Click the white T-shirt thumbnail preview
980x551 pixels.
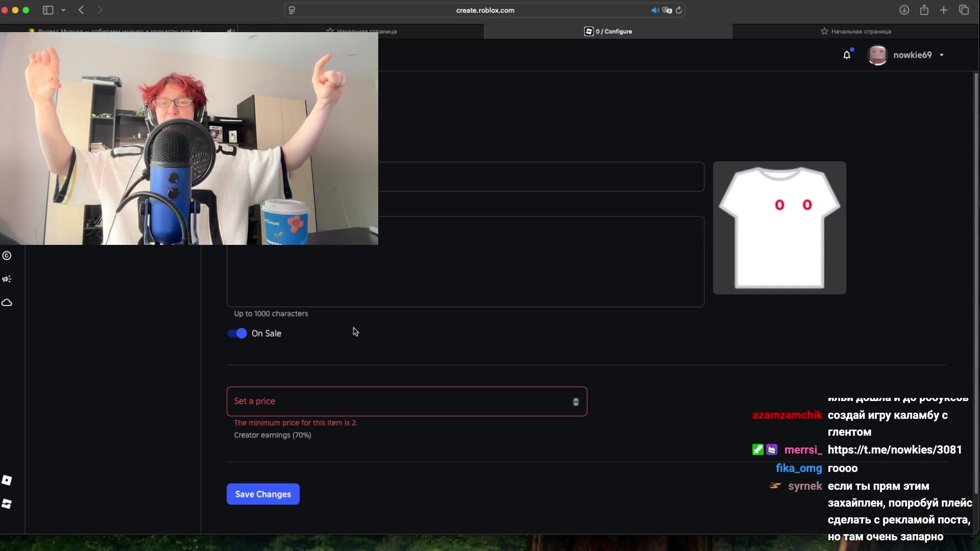[779, 228]
